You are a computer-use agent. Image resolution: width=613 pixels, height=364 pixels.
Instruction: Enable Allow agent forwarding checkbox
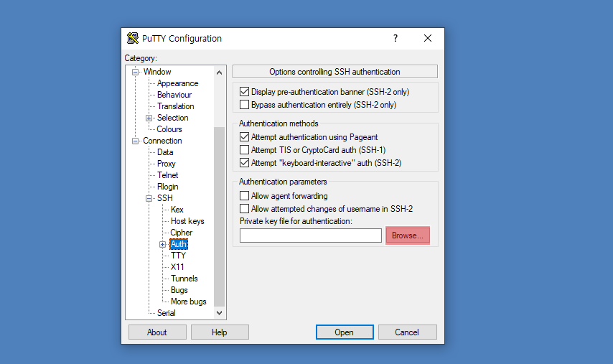[244, 196]
